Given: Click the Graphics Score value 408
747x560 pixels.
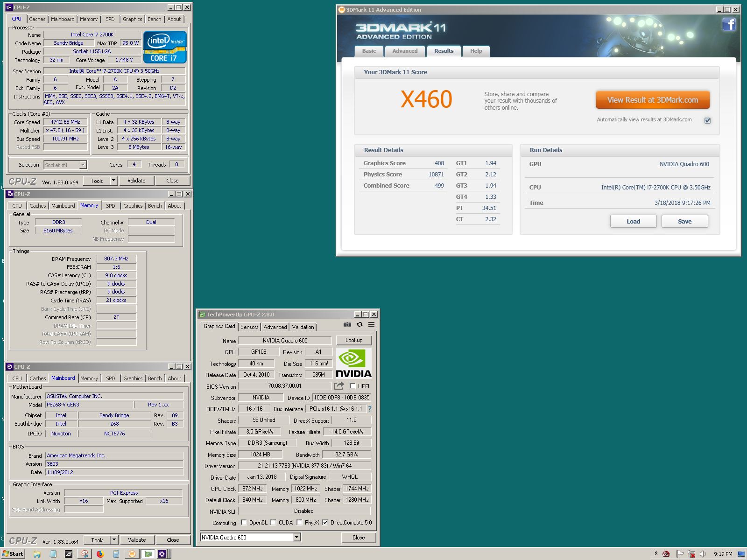Looking at the screenshot, I should pyautogui.click(x=439, y=163).
